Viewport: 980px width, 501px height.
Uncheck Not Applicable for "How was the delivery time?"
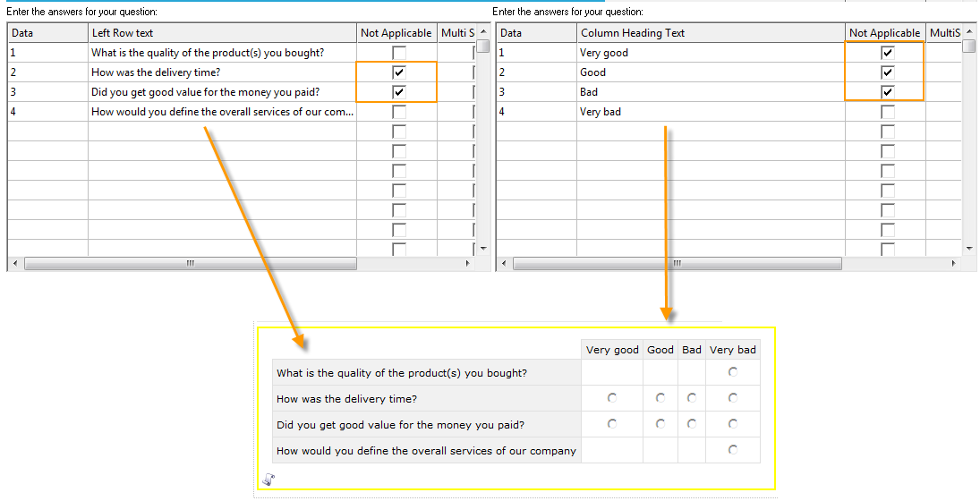click(399, 72)
